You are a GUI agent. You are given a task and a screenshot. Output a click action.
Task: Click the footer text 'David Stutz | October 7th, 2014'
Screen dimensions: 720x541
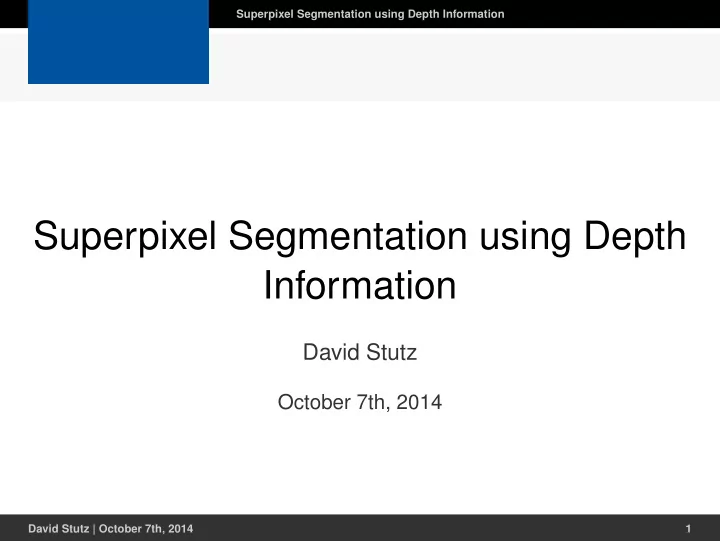111,529
